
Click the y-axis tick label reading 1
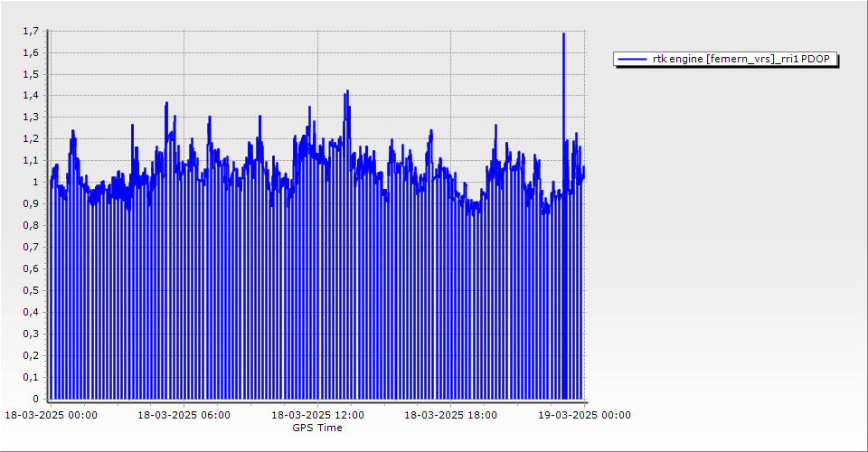pyautogui.click(x=35, y=183)
